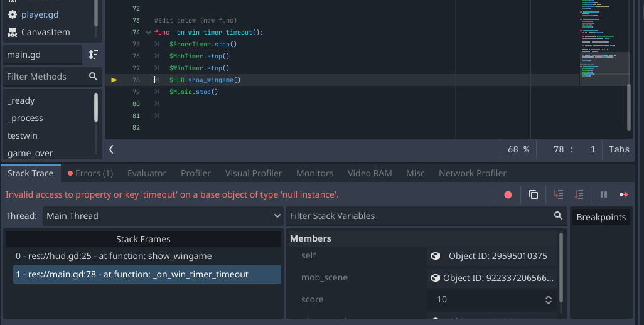Click the stack variables panel scrollbar

(561, 268)
